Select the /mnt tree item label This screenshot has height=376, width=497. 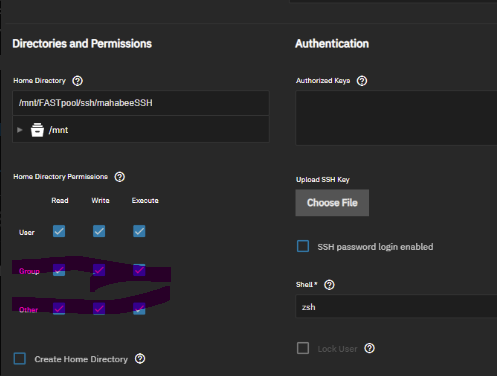[58, 130]
